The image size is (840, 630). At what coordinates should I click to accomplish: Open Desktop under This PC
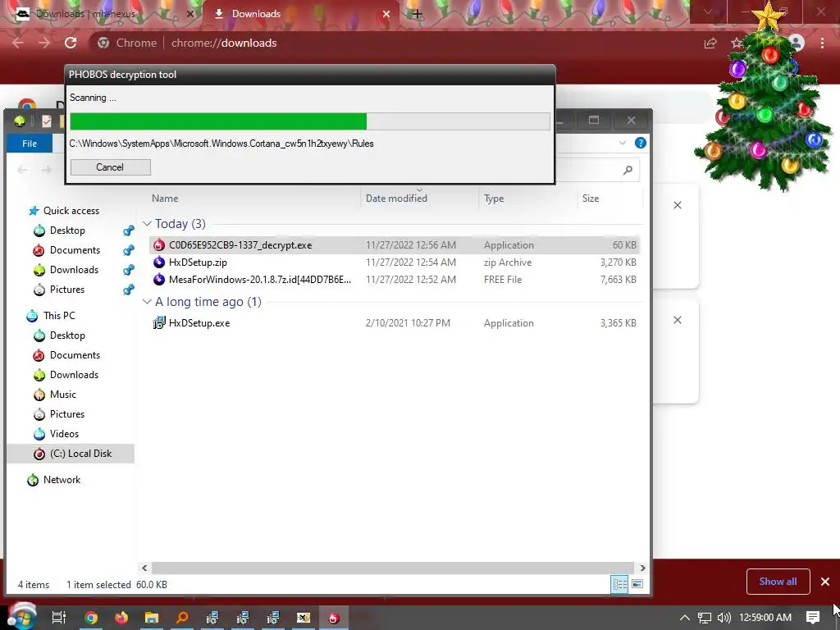67,336
